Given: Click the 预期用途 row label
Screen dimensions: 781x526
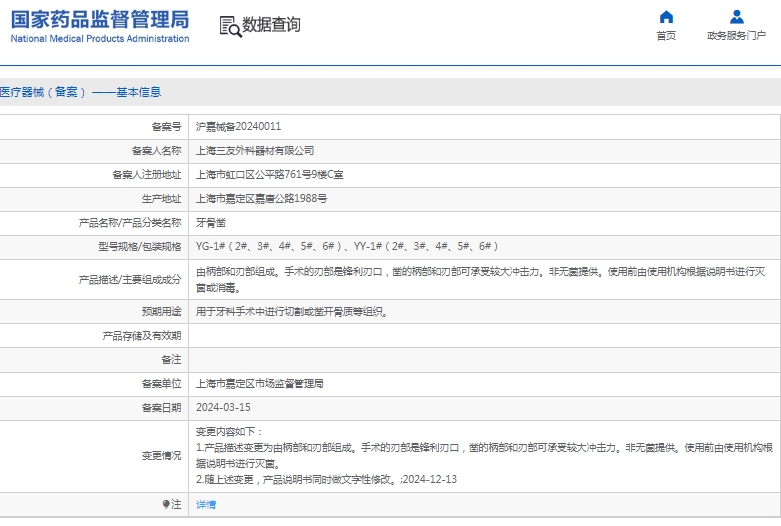Looking at the screenshot, I should (161, 312).
